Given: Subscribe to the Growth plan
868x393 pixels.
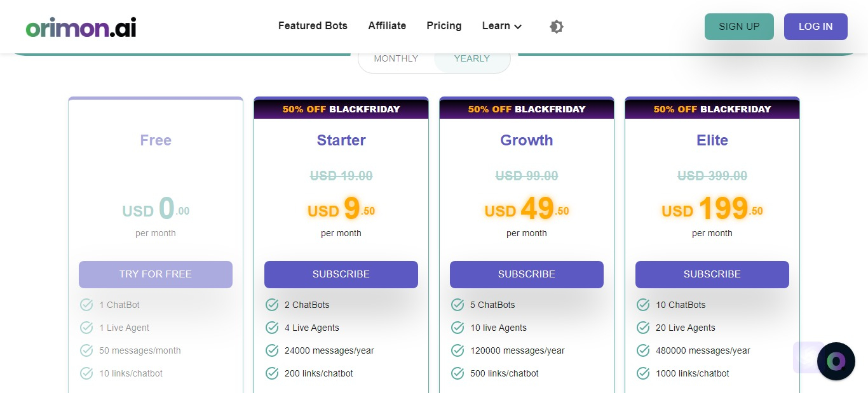Looking at the screenshot, I should click(527, 274).
